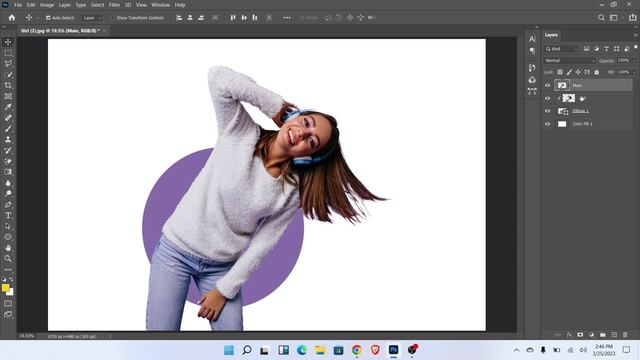This screenshot has width=640, height=360.
Task: Click the delete layer trash icon
Action: pos(625,335)
